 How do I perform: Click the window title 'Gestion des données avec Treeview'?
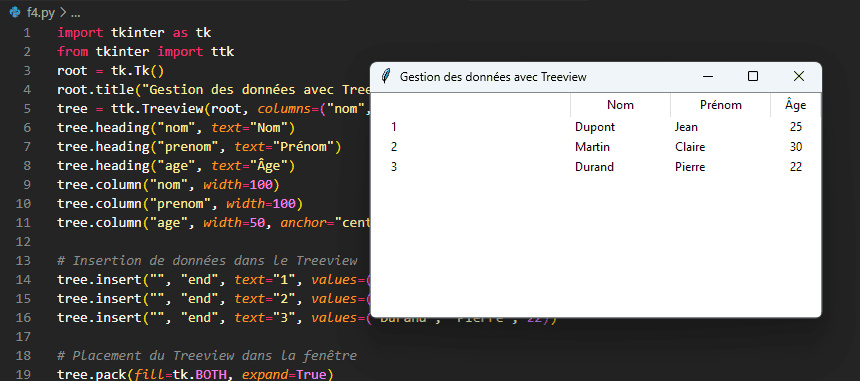click(x=493, y=77)
